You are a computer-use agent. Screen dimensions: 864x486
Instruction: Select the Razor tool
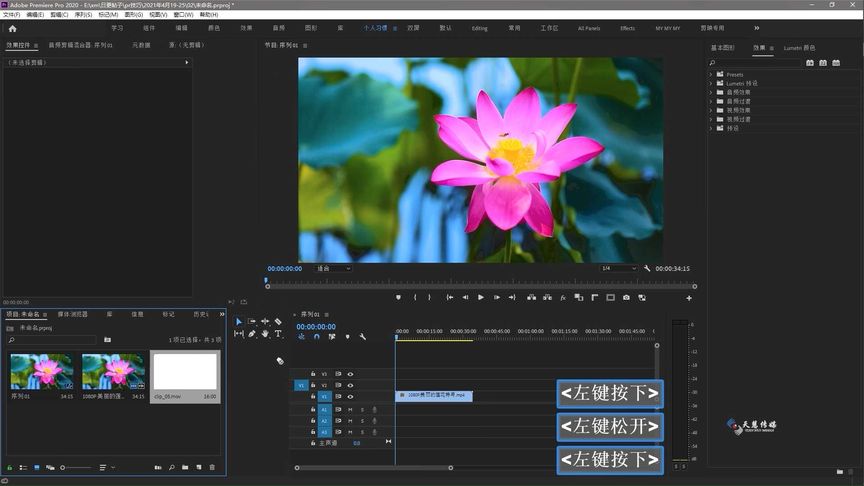[278, 322]
